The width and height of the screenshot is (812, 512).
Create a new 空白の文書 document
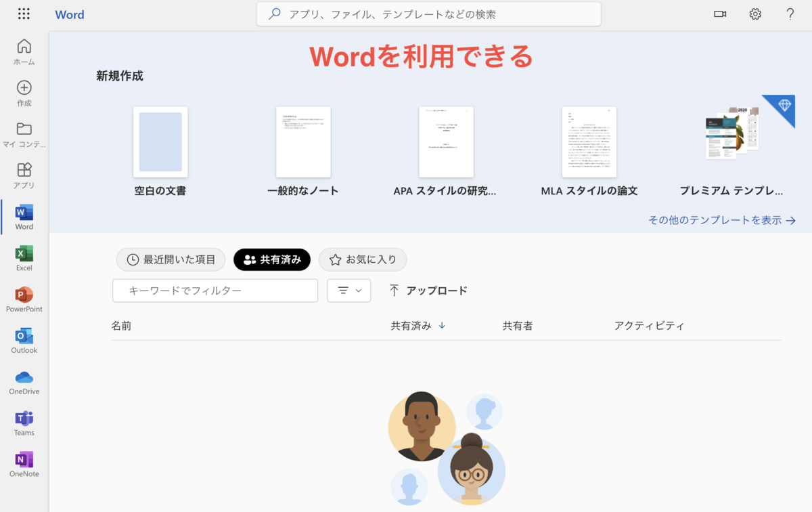coord(160,142)
